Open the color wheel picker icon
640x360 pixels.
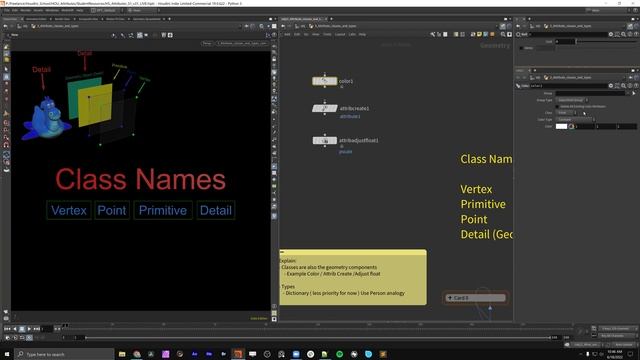571,127
